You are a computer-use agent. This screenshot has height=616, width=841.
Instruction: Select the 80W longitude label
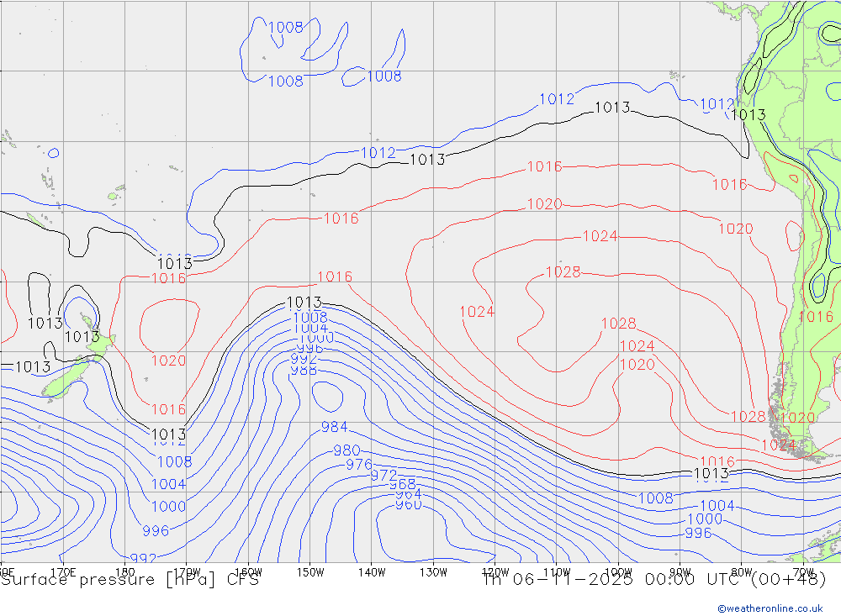(x=742, y=572)
